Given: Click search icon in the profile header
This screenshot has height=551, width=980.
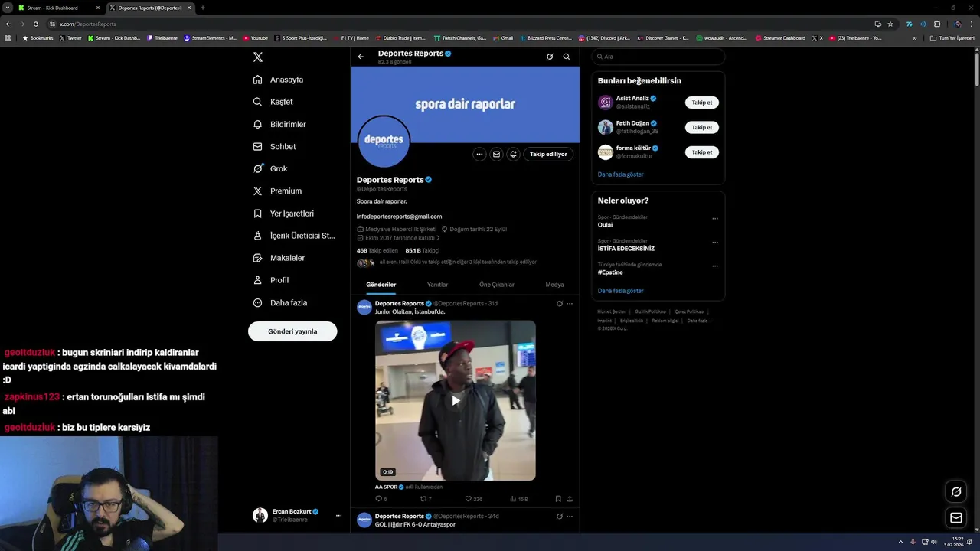Looking at the screenshot, I should click(567, 57).
